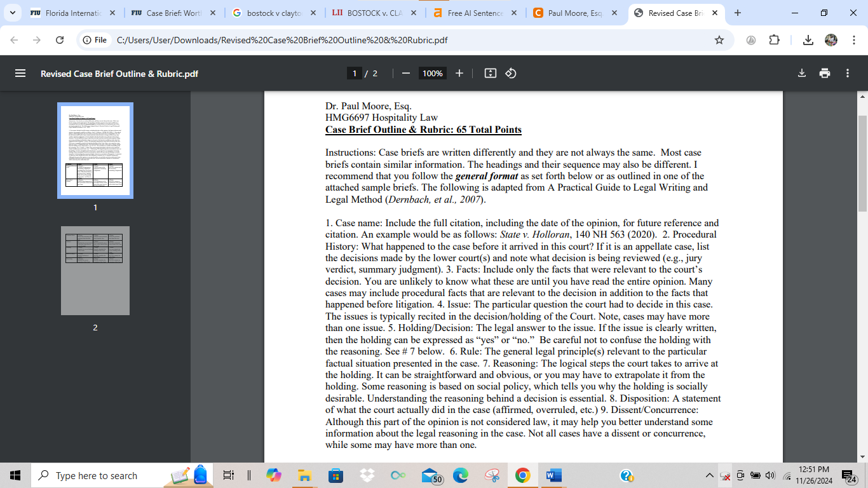Select the page 2 thumbnail in the sidebar
Image resolution: width=868 pixels, height=488 pixels.
[x=94, y=270]
